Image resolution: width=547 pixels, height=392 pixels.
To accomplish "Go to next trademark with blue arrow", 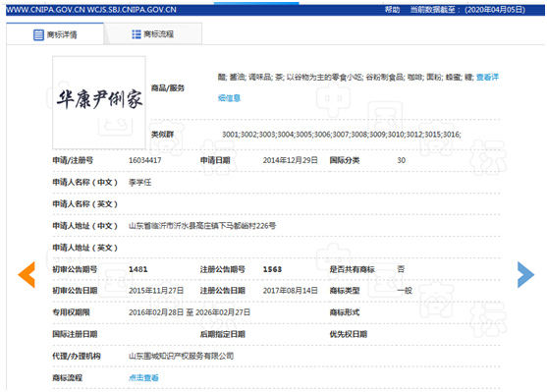I will coord(525,274).
